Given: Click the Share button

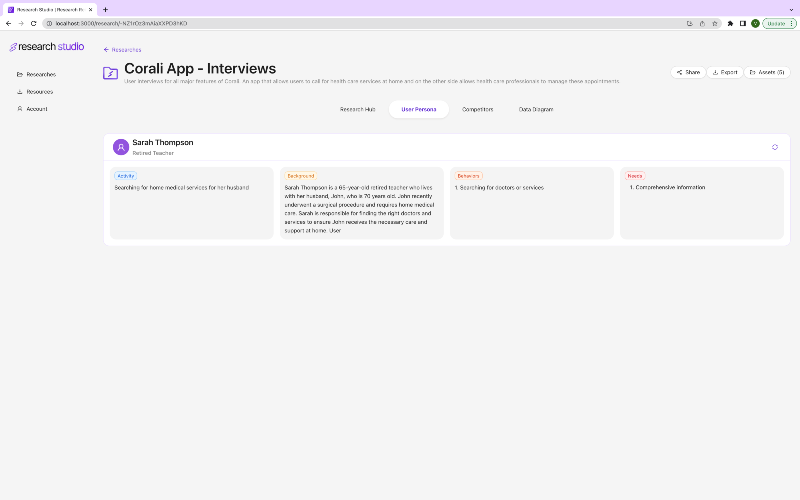Looking at the screenshot, I should click(688, 72).
